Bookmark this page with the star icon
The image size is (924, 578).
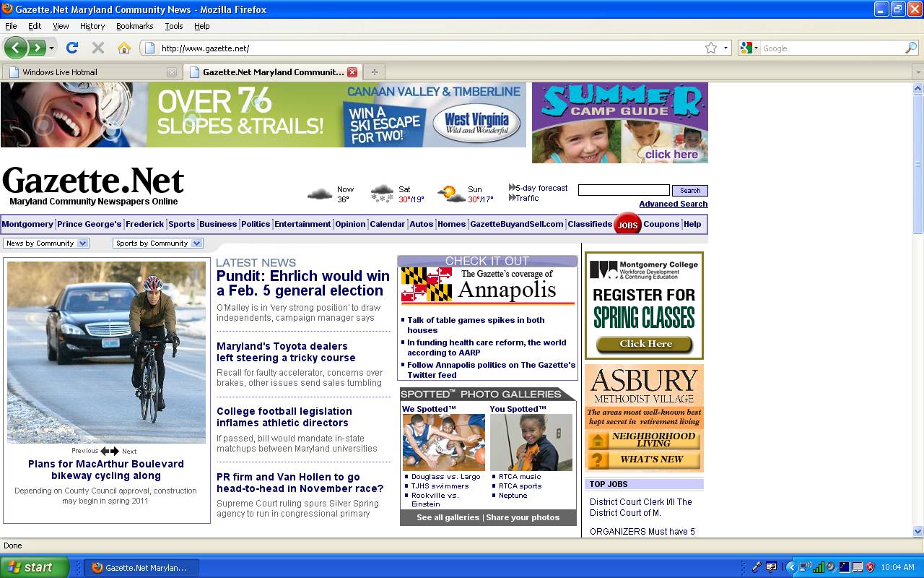click(x=711, y=48)
